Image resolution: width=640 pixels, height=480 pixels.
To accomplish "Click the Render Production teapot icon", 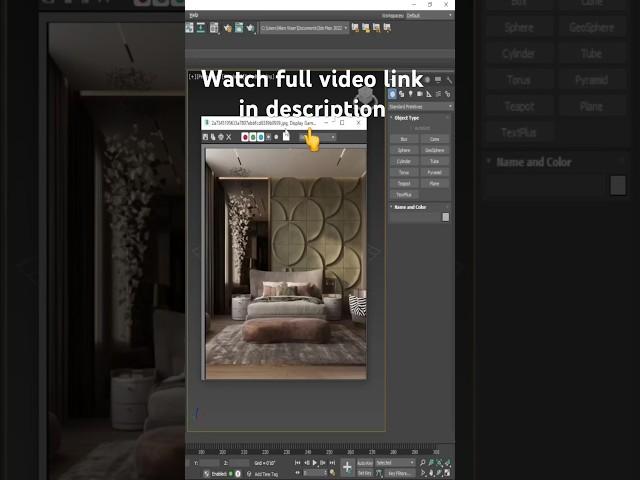I will pos(251,28).
